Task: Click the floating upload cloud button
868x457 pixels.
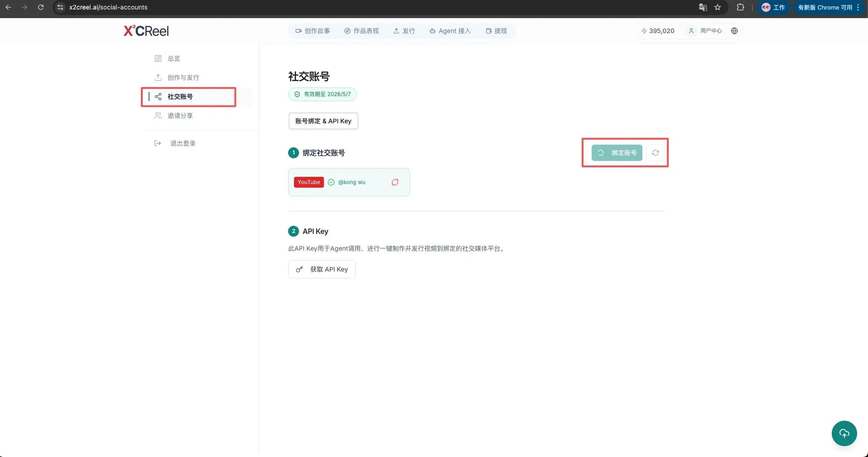Action: (x=844, y=433)
